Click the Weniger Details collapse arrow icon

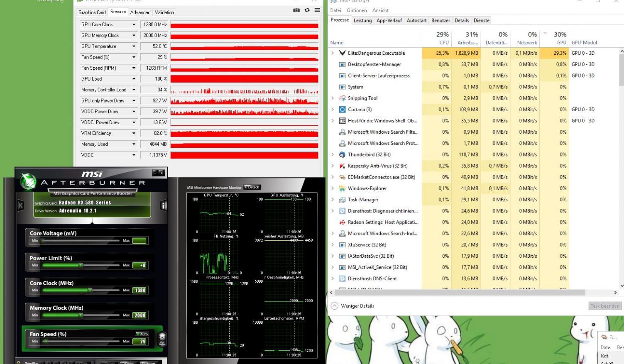[335, 306]
